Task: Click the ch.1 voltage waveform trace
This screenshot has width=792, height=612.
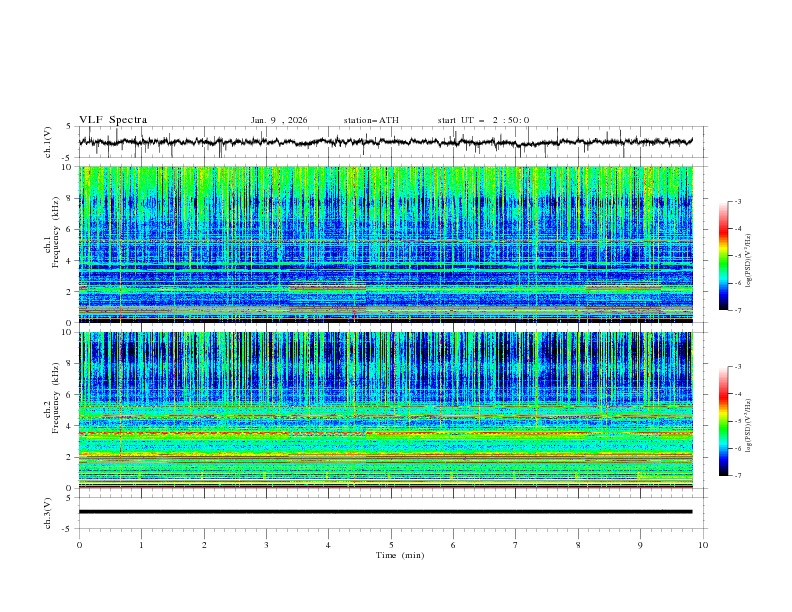Action: pos(385,142)
